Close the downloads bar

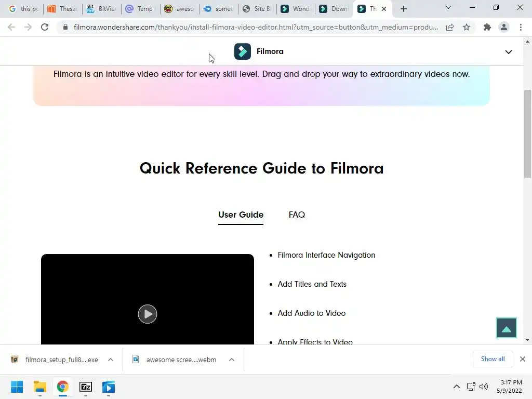(x=523, y=359)
